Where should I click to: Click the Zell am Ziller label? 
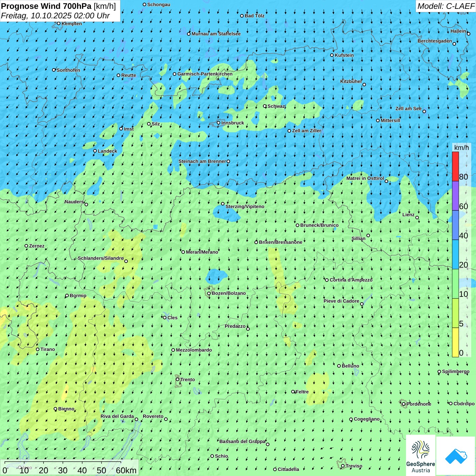[307, 131]
